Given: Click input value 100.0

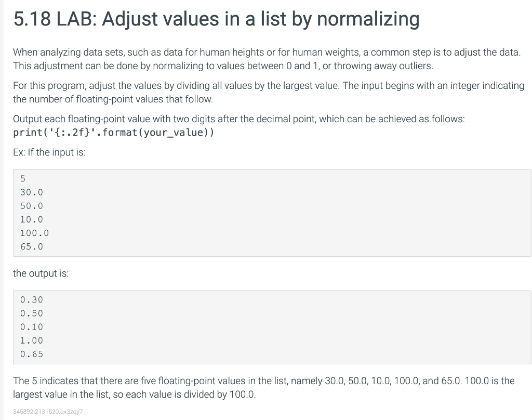Looking at the screenshot, I should (x=34, y=233).
